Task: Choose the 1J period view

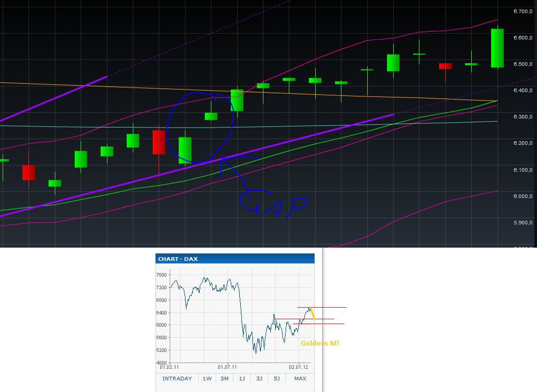Action: [241, 378]
